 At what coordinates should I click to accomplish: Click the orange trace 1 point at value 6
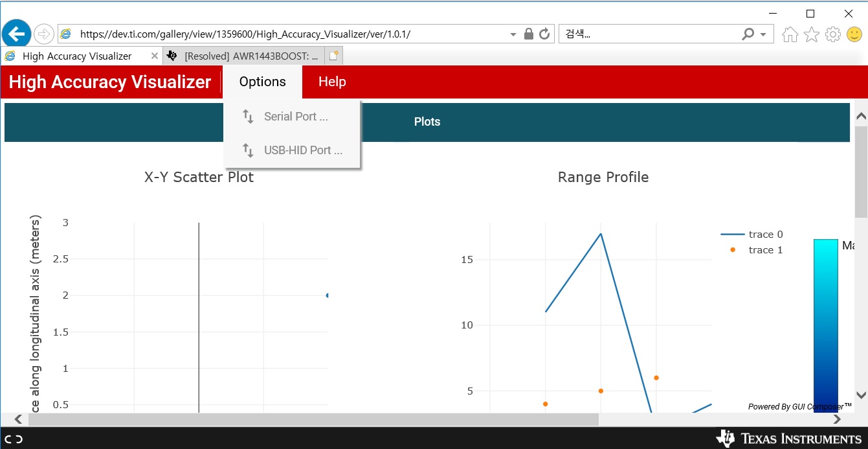[x=656, y=378]
